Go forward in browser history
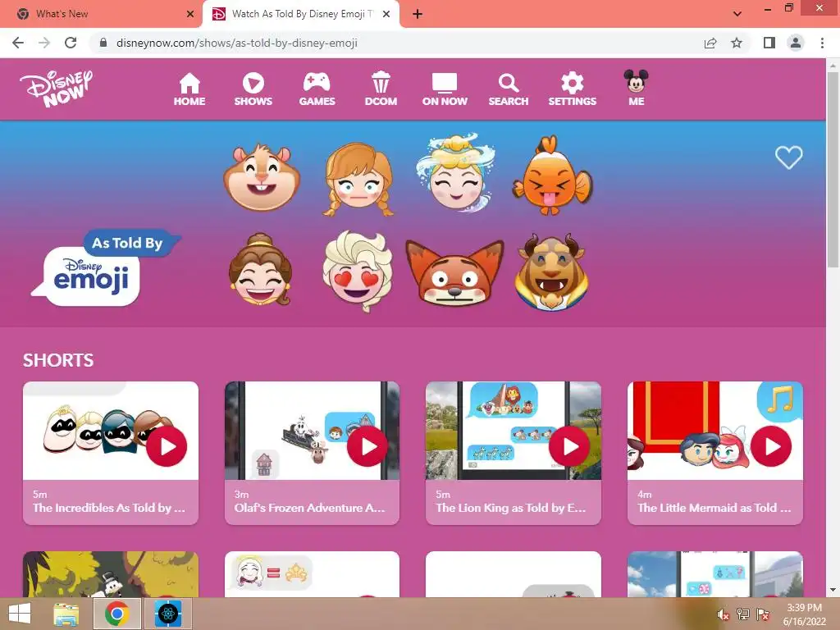 tap(44, 43)
